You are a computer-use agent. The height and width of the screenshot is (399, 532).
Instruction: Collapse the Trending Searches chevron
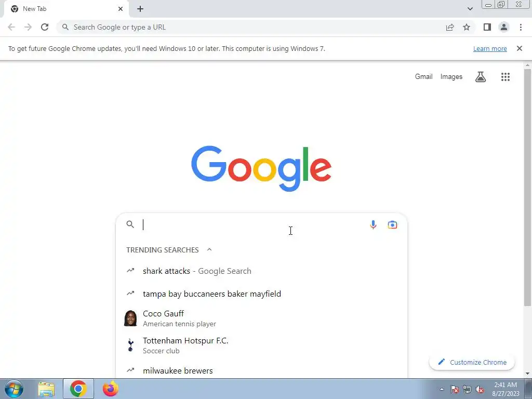click(209, 250)
